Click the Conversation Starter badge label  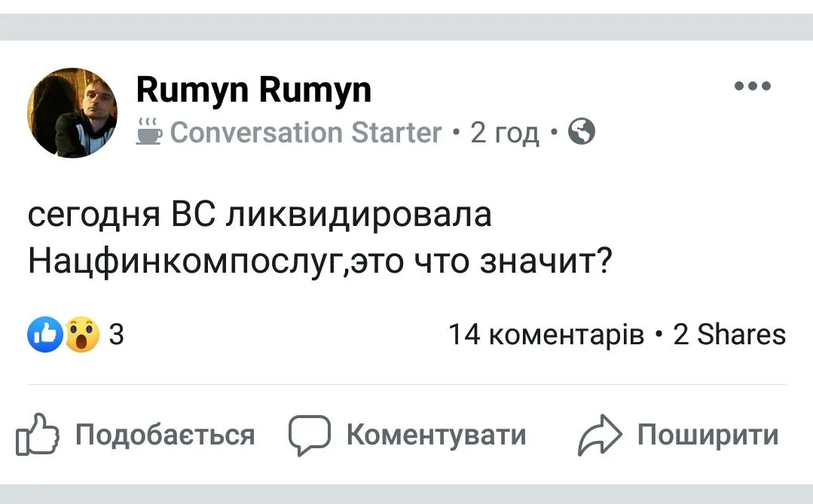[305, 133]
